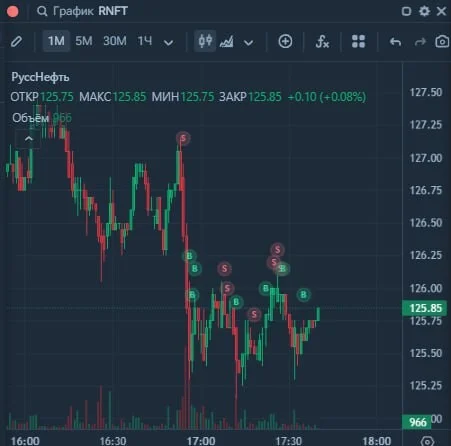Image resolution: width=451 pixels, height=446 pixels.
Task: Collapse the legend with the up chevron
Action: pyautogui.click(x=29, y=139)
